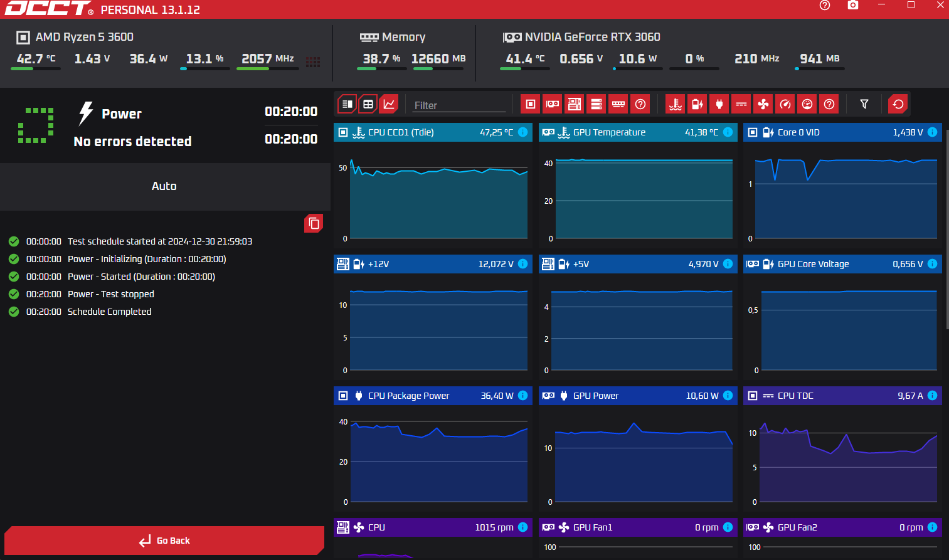Switch to the list view layout icon
949x560 pixels.
[347, 104]
